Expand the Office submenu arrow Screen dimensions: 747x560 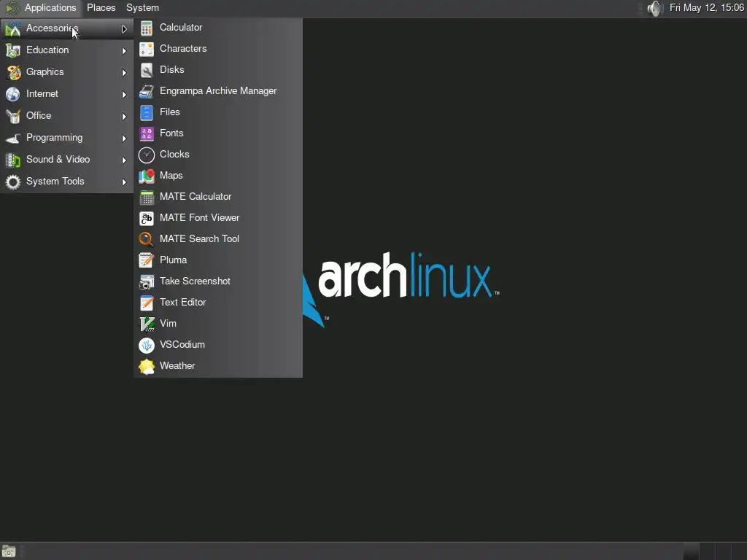[x=124, y=116]
